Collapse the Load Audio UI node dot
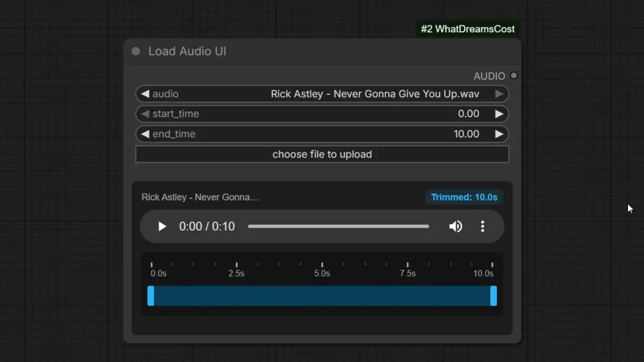 136,51
